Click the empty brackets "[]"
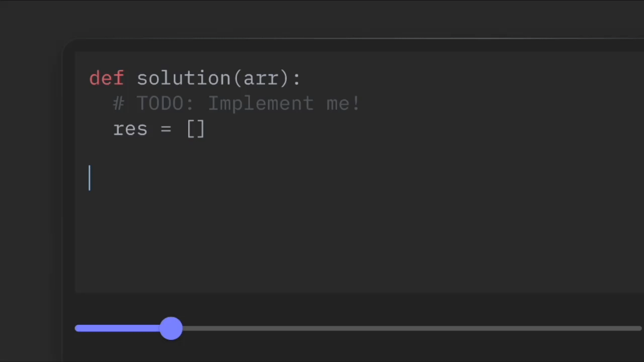This screenshot has height=362, width=644. (196, 129)
